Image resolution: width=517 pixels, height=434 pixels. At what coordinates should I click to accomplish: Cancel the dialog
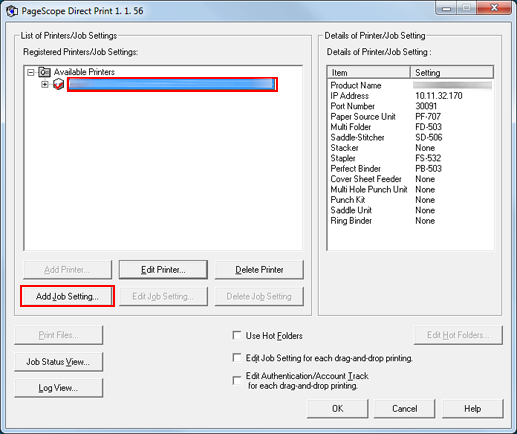[x=404, y=408]
